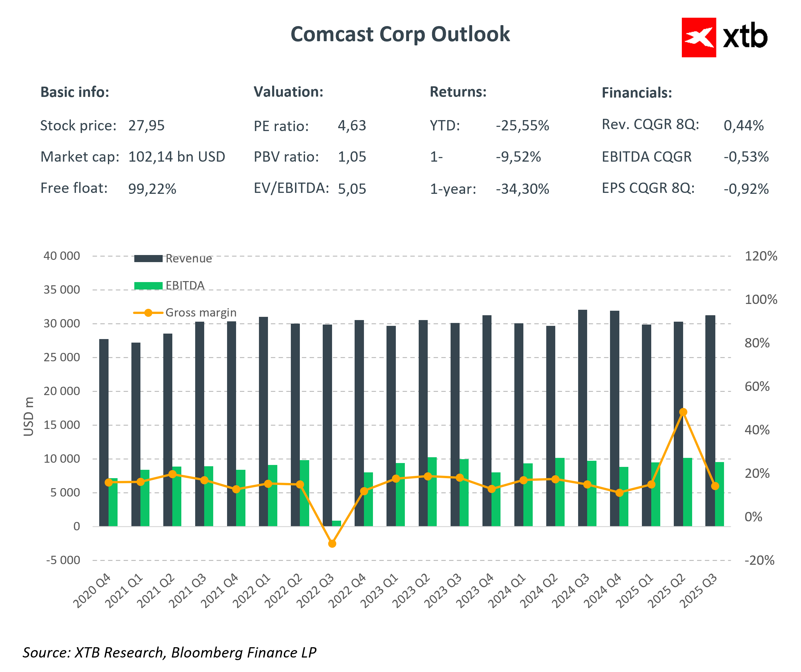Click the 2025 Q2 gross margin peak point

[x=683, y=412]
